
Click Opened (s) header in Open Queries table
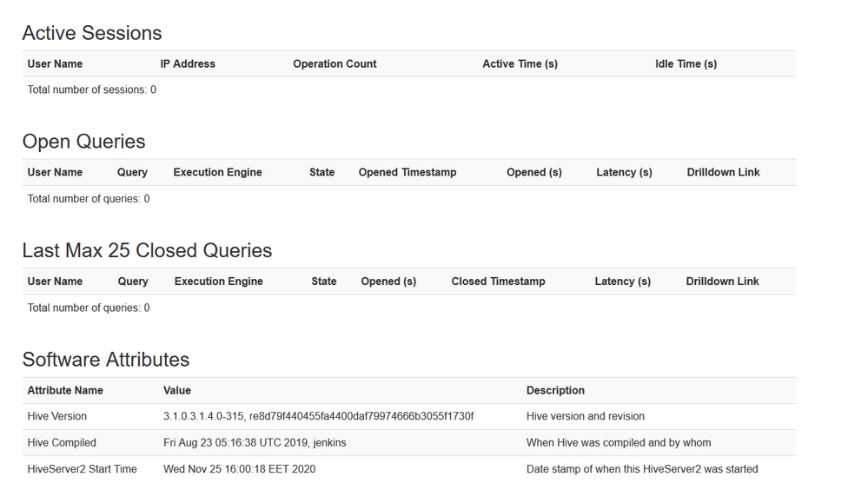coord(534,172)
